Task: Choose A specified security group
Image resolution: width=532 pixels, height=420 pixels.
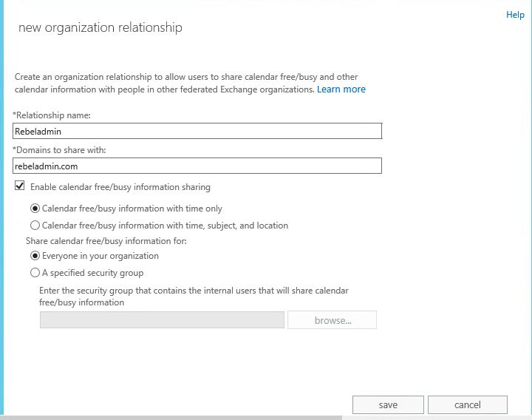Action: tap(35, 273)
